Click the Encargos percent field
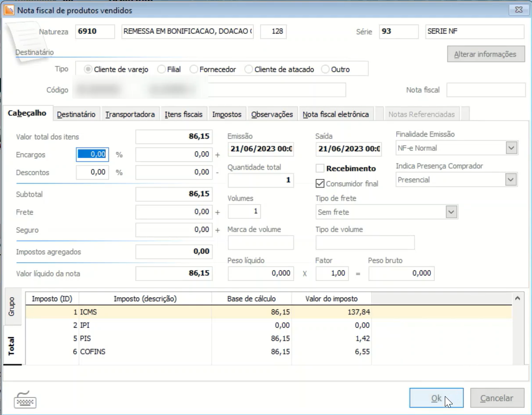The width and height of the screenshot is (532, 415). click(x=92, y=155)
